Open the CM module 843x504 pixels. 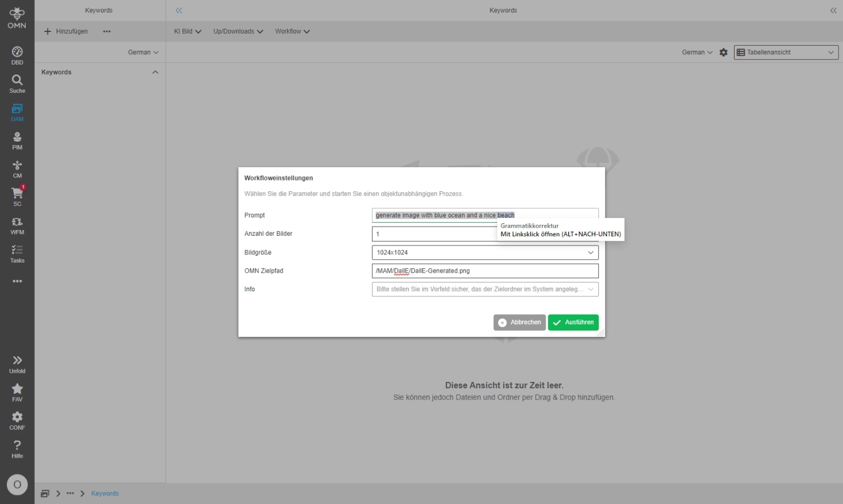click(x=17, y=170)
